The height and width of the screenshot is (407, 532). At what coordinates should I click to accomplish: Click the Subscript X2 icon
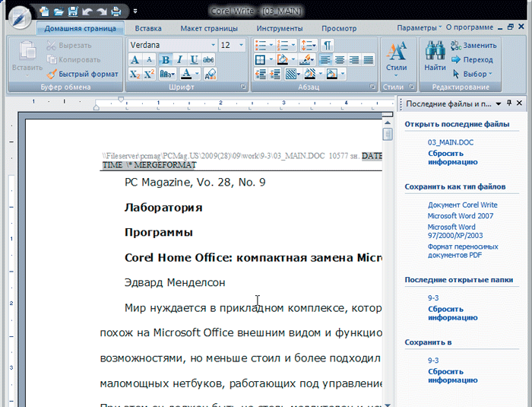tap(135, 74)
